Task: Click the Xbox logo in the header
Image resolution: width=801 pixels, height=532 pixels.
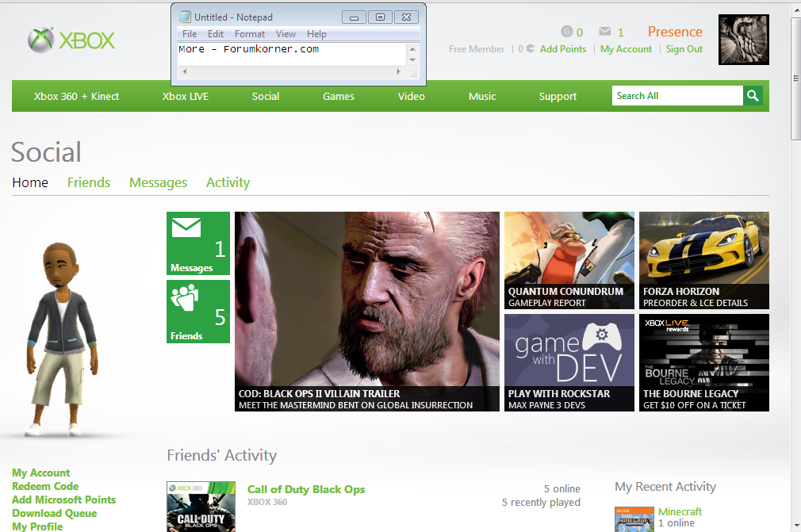Action: [x=71, y=40]
